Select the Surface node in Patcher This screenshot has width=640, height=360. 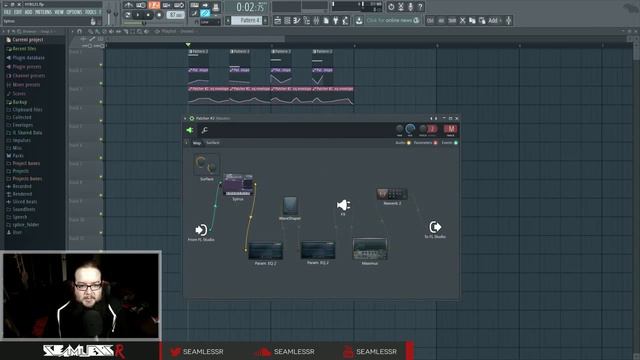(x=207, y=164)
